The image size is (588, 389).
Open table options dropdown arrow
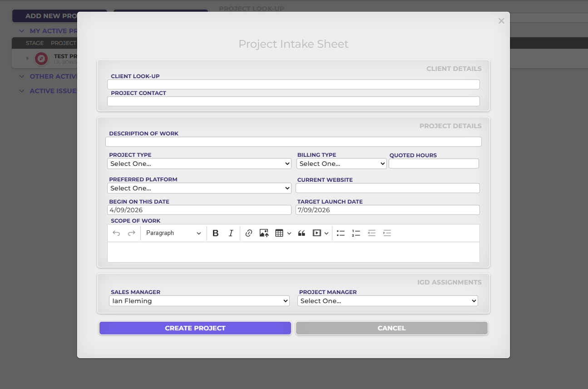[289, 233]
